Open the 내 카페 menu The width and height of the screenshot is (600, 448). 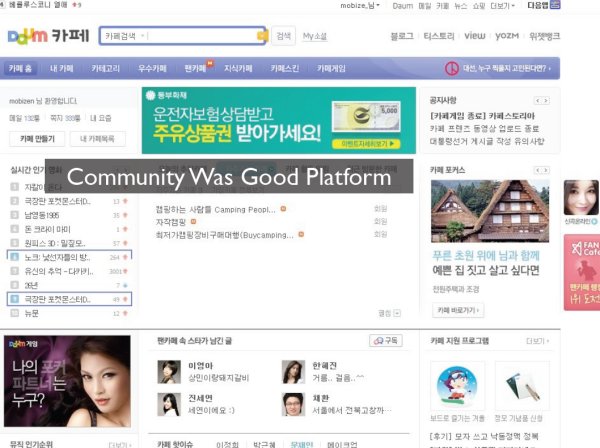point(61,68)
